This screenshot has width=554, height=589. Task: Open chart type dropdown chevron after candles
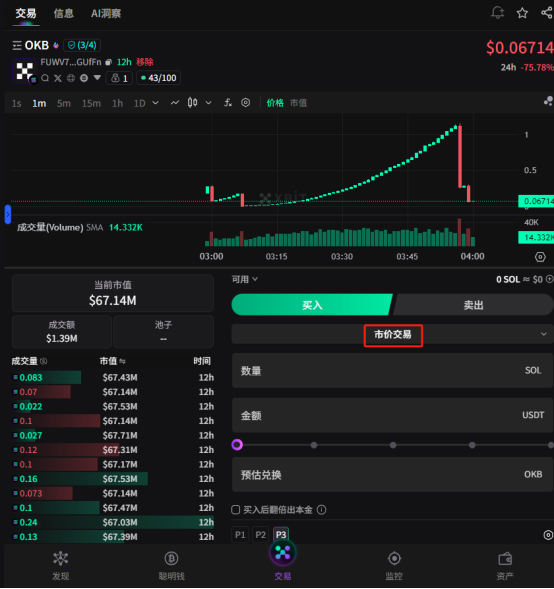coord(208,103)
